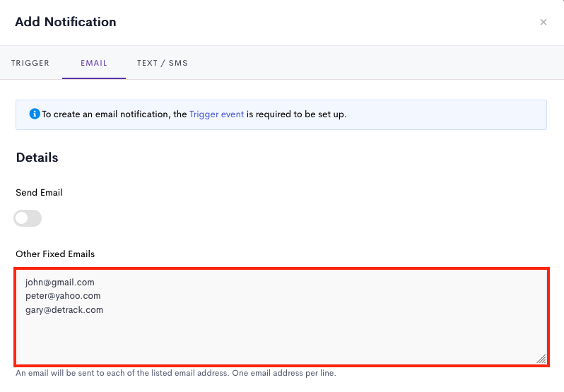Click the 'An email will be sent' hint
Screen dimensions: 564x392
pos(122,373)
